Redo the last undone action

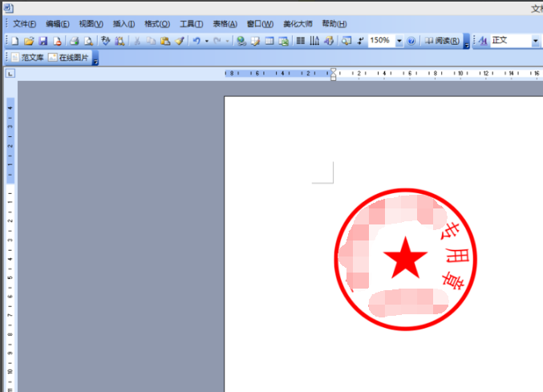pyautogui.click(x=217, y=41)
